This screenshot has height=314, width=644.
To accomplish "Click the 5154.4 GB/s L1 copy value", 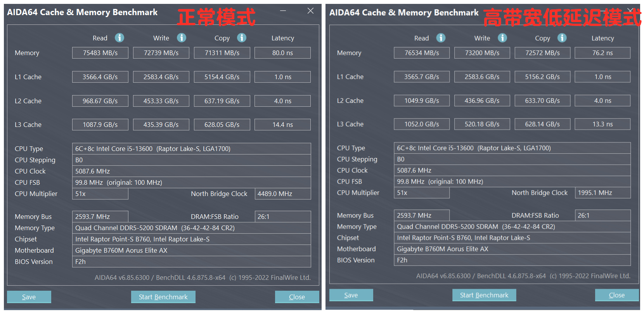I will coord(222,77).
